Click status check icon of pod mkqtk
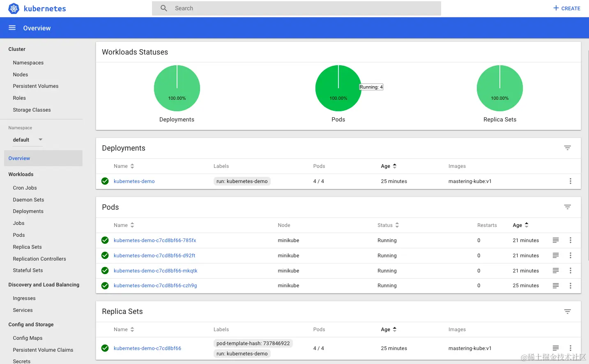Screen dimensions: 589x364 coord(105,270)
